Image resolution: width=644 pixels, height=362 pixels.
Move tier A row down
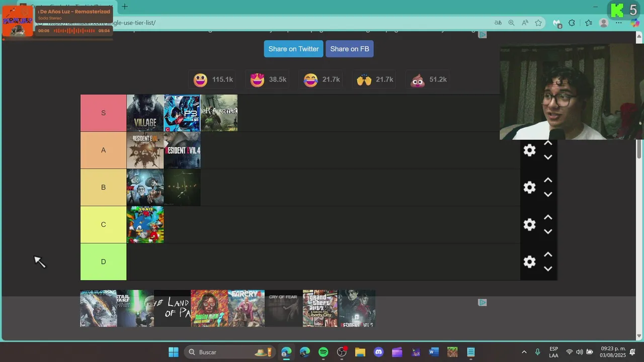pyautogui.click(x=548, y=157)
